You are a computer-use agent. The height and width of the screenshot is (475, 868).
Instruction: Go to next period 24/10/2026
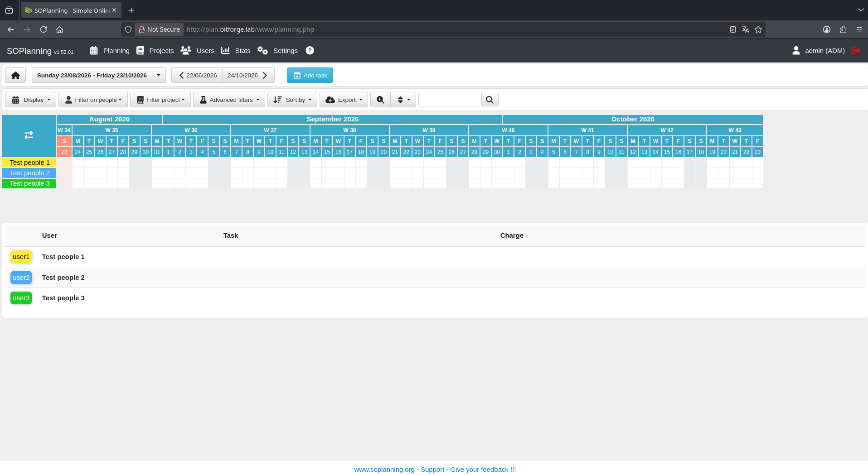coord(248,75)
